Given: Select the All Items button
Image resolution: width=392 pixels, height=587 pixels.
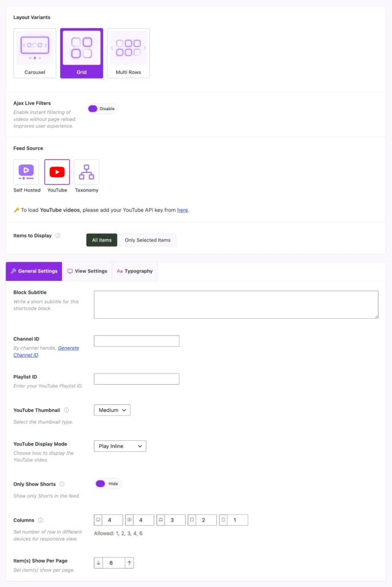Looking at the screenshot, I should point(102,240).
